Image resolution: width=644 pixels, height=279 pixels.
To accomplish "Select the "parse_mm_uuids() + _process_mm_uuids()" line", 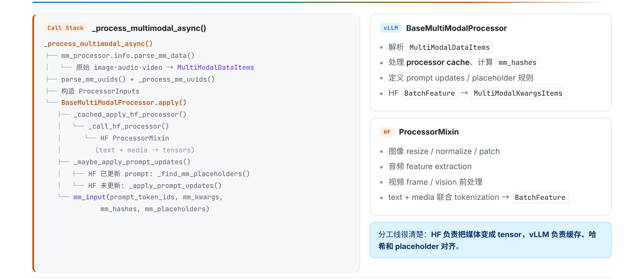I will click(x=138, y=79).
